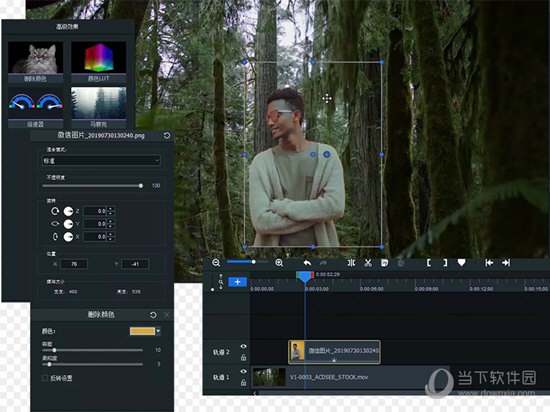Click the Z rotation value field
The width and height of the screenshot is (550, 412).
95,211
